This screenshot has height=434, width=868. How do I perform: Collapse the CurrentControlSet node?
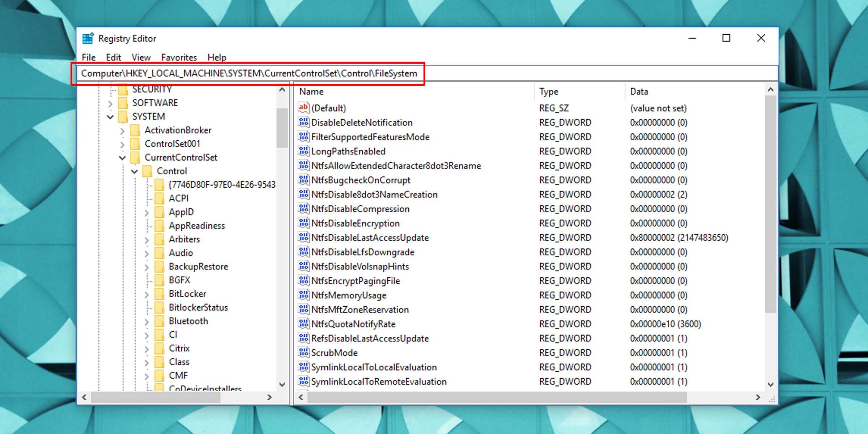coord(122,157)
